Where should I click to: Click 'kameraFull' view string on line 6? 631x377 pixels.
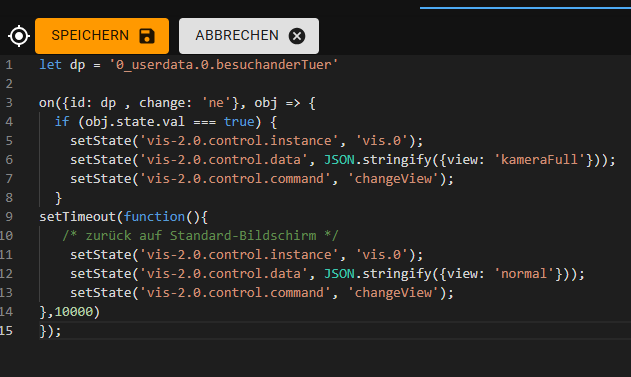539,160
